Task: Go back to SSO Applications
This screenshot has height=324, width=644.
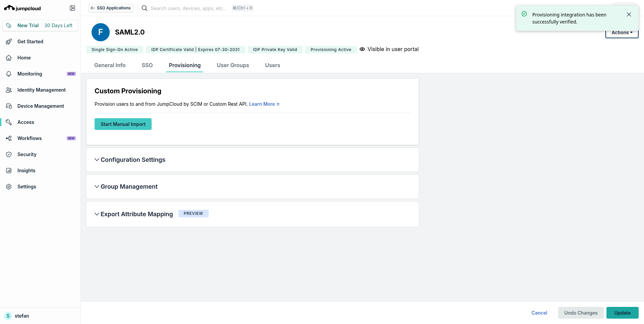Action: click(x=111, y=8)
